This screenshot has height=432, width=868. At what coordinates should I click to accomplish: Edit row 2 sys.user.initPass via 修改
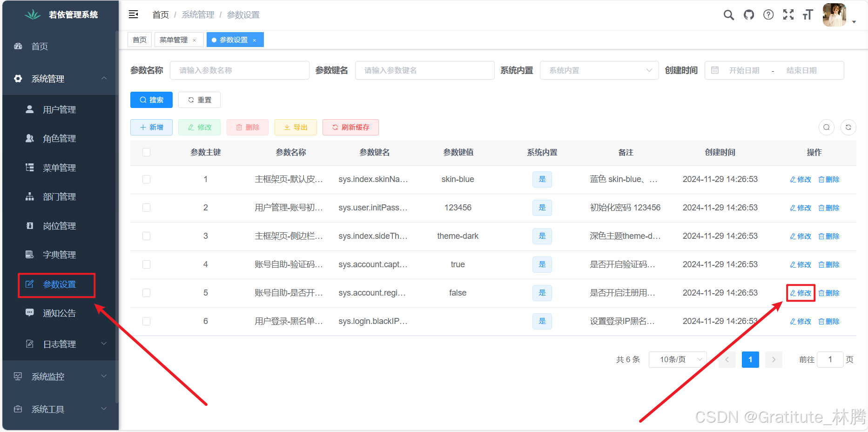(801, 208)
